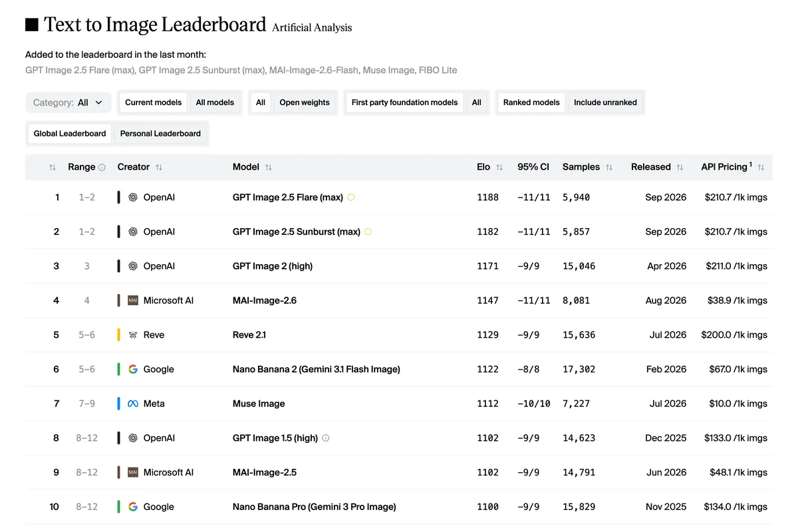Select the Include unranked filter
This screenshot has height=532, width=798.
pos(605,102)
